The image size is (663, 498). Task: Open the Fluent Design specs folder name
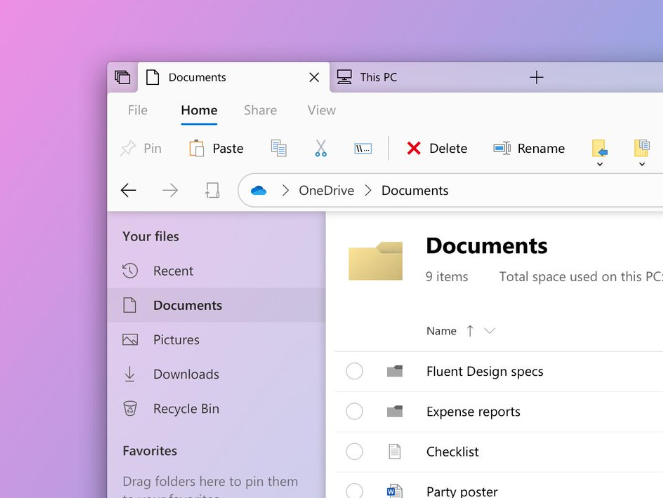click(x=485, y=372)
